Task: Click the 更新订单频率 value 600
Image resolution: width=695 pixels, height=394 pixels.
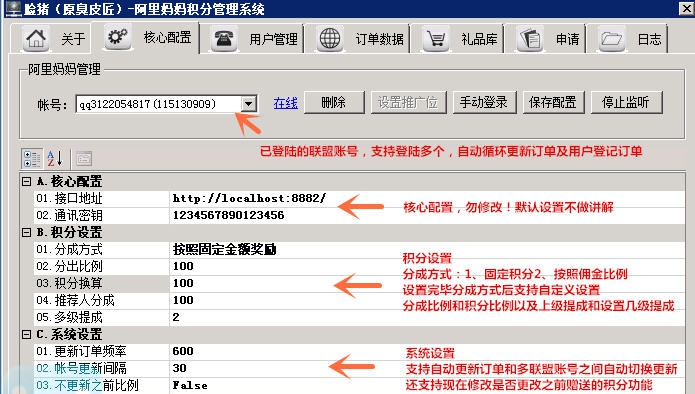Action: coord(183,351)
